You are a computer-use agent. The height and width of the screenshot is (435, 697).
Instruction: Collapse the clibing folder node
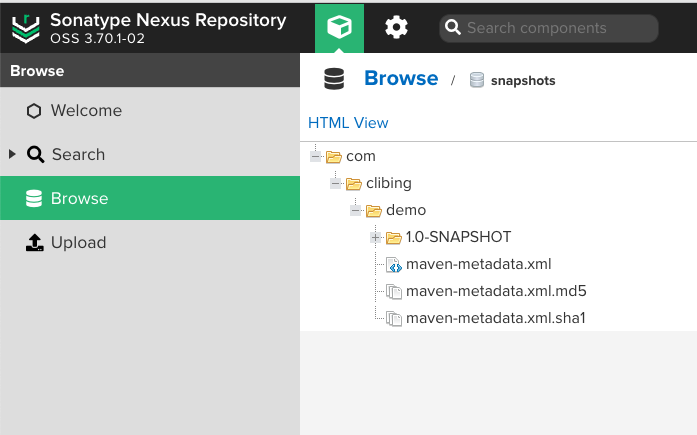[x=335, y=183]
